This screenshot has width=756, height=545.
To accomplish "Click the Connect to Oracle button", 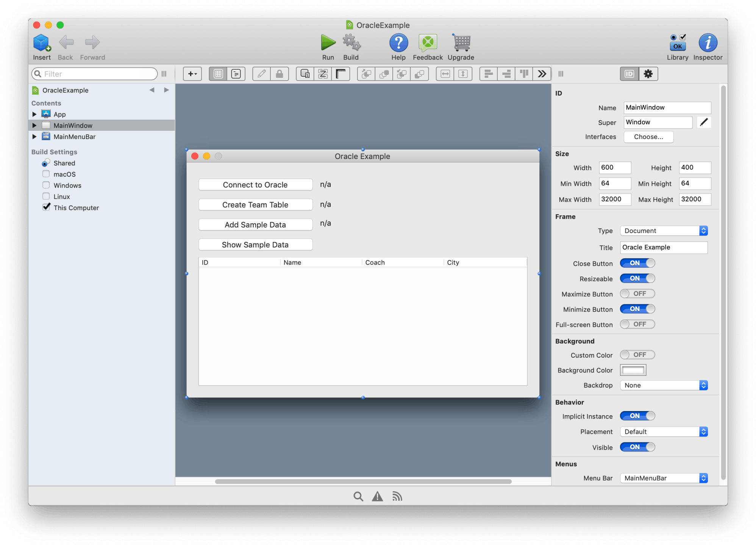I will click(x=255, y=185).
